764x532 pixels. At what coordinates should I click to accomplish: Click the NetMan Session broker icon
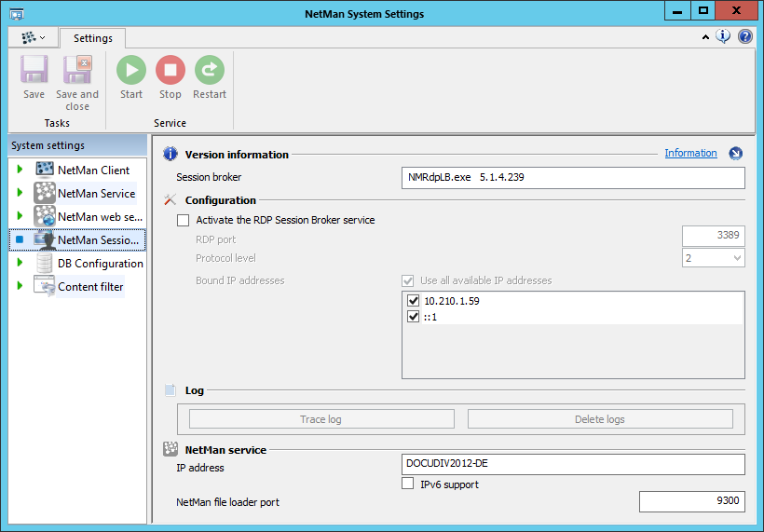click(x=45, y=239)
